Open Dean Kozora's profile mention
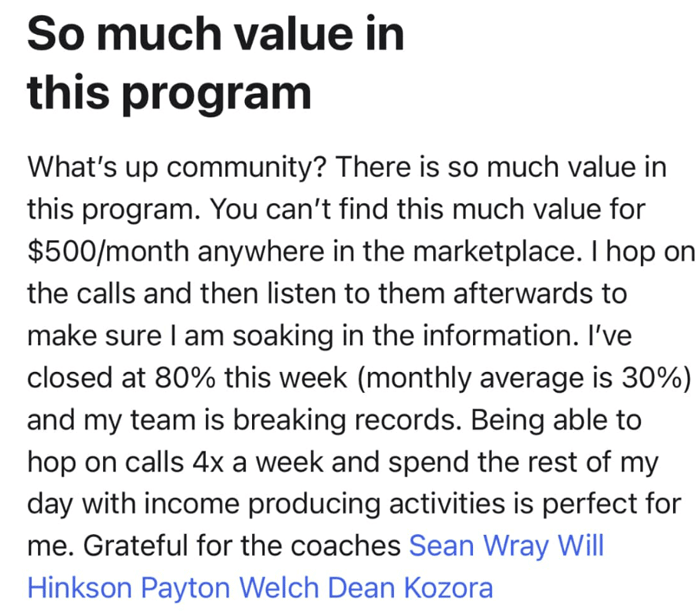 click(x=410, y=588)
